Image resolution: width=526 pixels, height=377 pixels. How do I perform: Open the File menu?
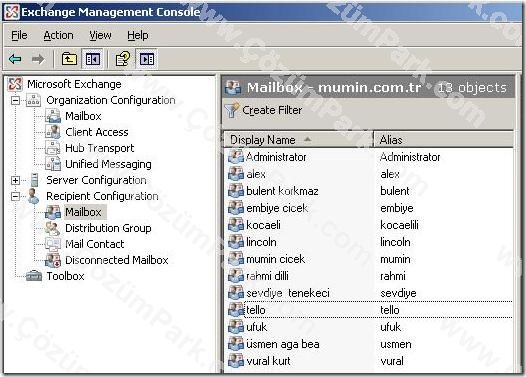[x=19, y=35]
